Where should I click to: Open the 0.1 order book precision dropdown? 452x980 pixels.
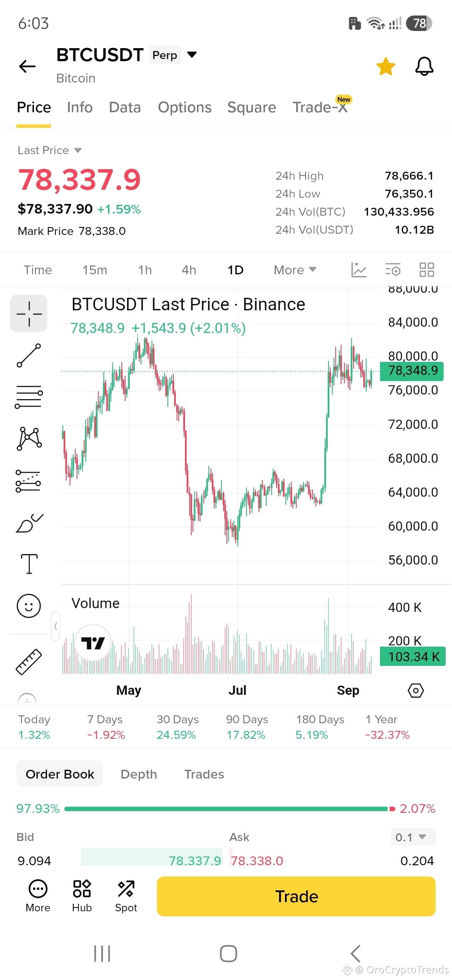coord(413,837)
